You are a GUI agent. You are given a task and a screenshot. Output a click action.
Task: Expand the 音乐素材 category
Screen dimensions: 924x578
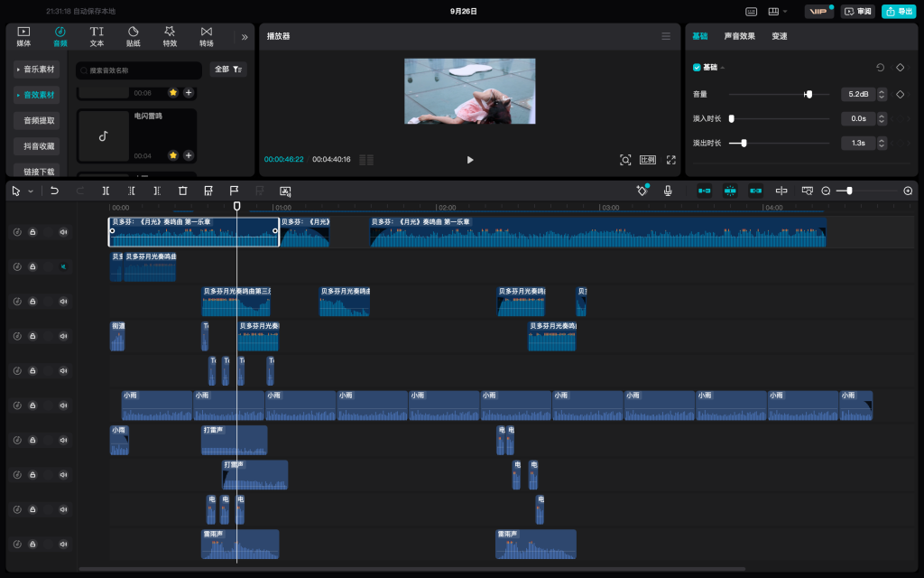point(38,70)
